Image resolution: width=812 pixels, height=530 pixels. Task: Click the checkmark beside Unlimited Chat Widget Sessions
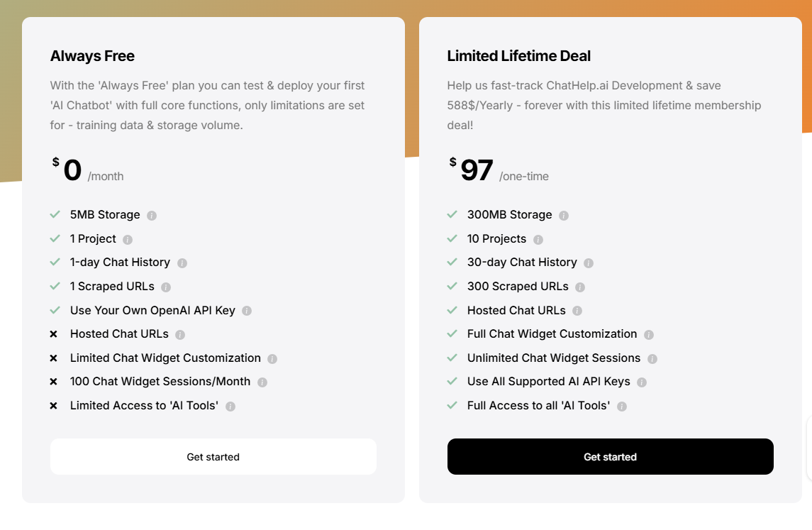pos(452,358)
